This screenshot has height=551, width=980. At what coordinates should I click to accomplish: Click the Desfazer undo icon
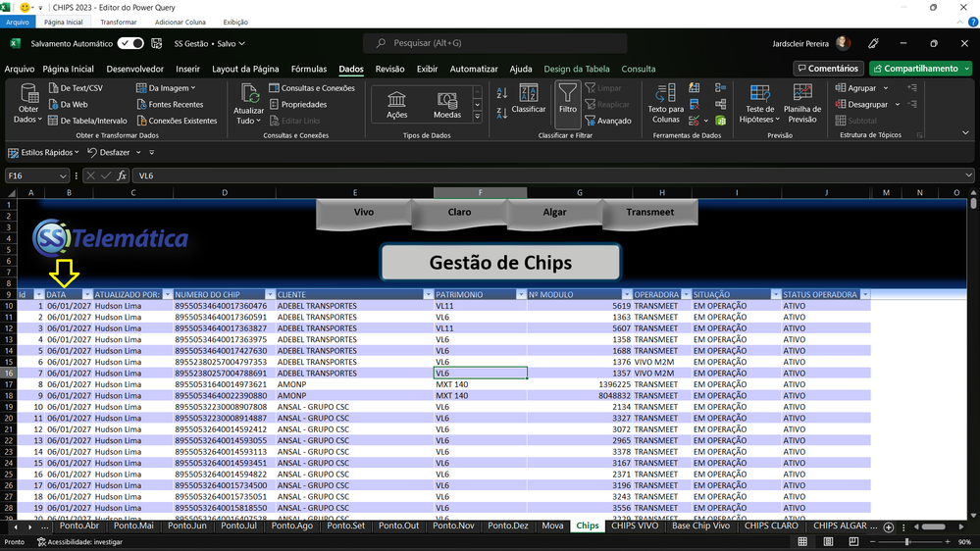92,152
